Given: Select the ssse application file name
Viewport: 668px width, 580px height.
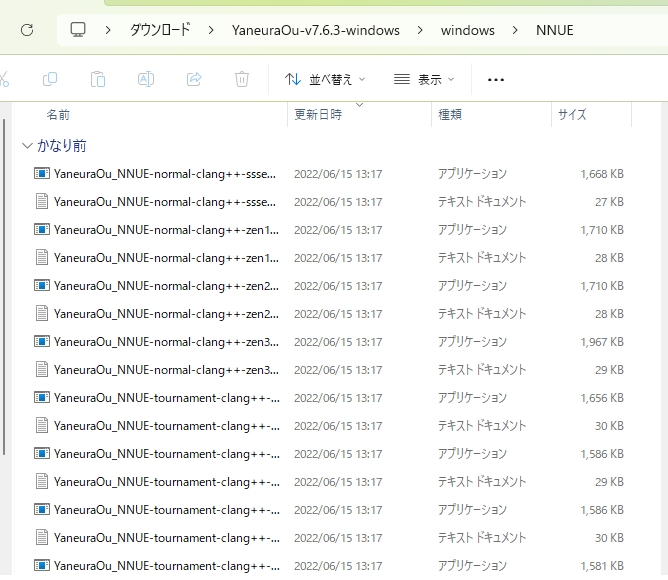Looking at the screenshot, I should (165, 174).
